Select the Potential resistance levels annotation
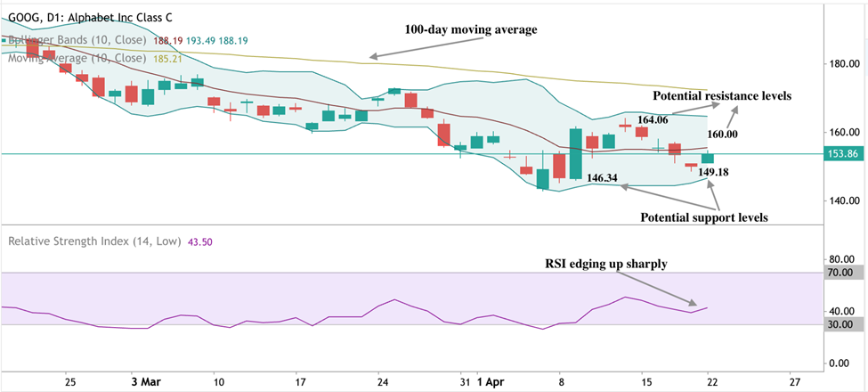 pyautogui.click(x=721, y=95)
